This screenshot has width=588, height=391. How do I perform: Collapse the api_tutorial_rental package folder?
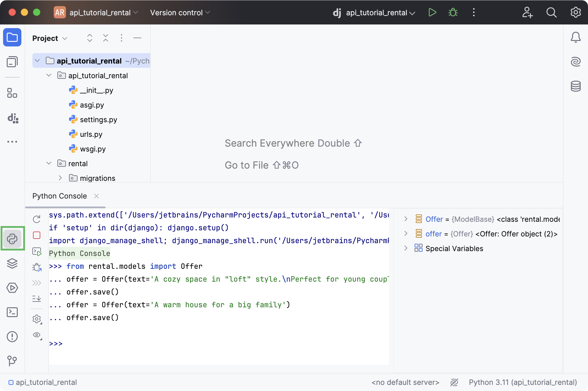[x=49, y=75]
